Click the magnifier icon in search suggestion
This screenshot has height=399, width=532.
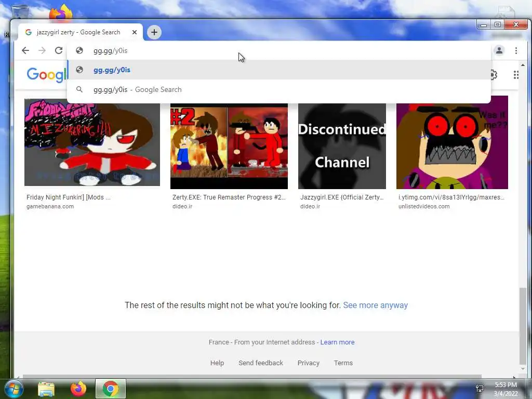pyautogui.click(x=79, y=89)
